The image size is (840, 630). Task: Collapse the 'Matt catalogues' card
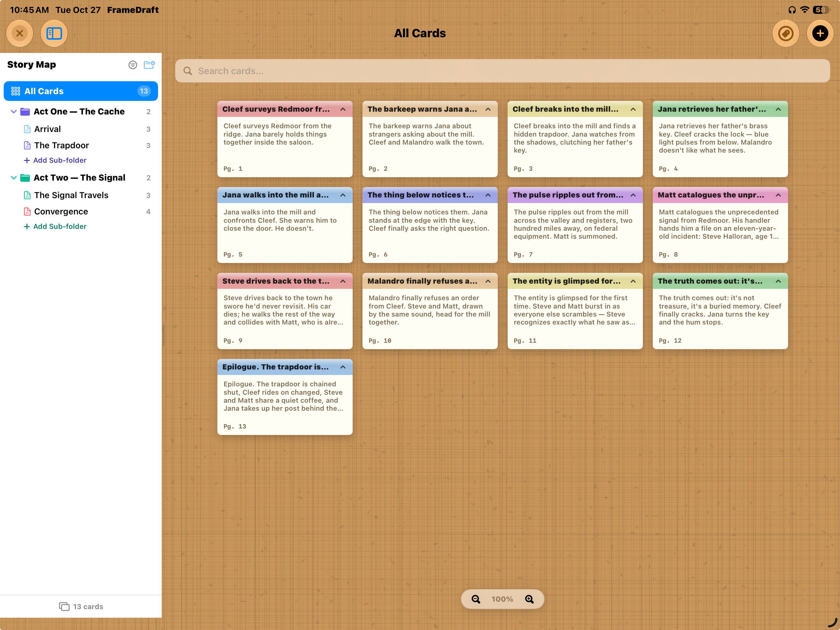coord(778,195)
